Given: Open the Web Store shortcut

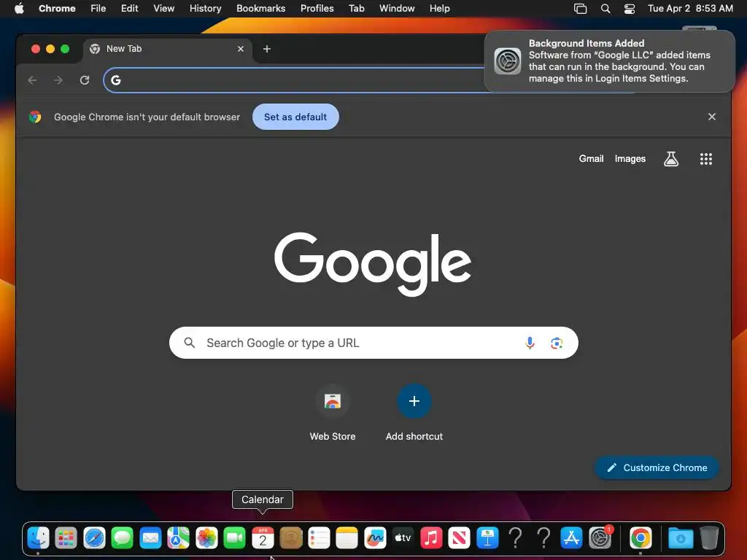Looking at the screenshot, I should point(333,413).
